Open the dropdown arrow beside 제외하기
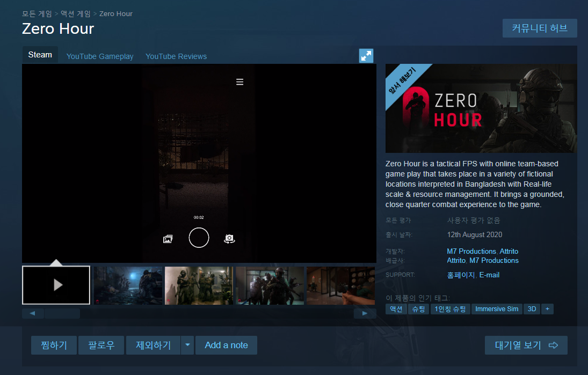Image resolution: width=588 pixels, height=375 pixels. pos(187,345)
